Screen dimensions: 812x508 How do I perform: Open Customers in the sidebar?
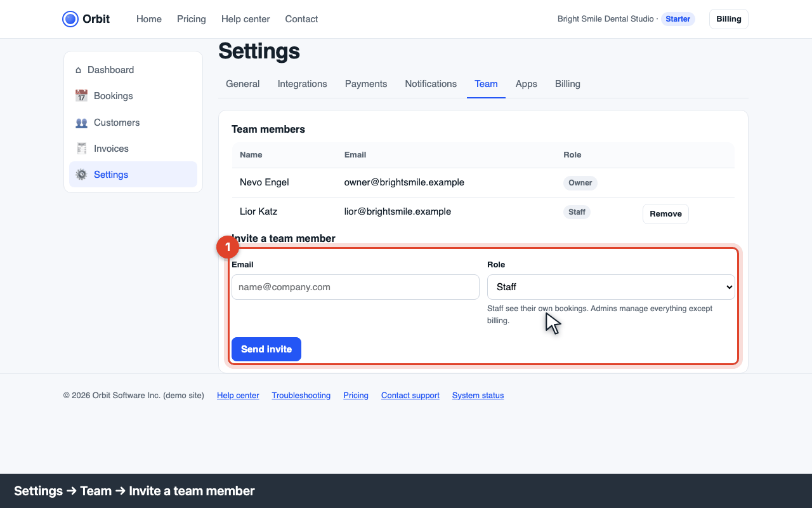pyautogui.click(x=133, y=123)
